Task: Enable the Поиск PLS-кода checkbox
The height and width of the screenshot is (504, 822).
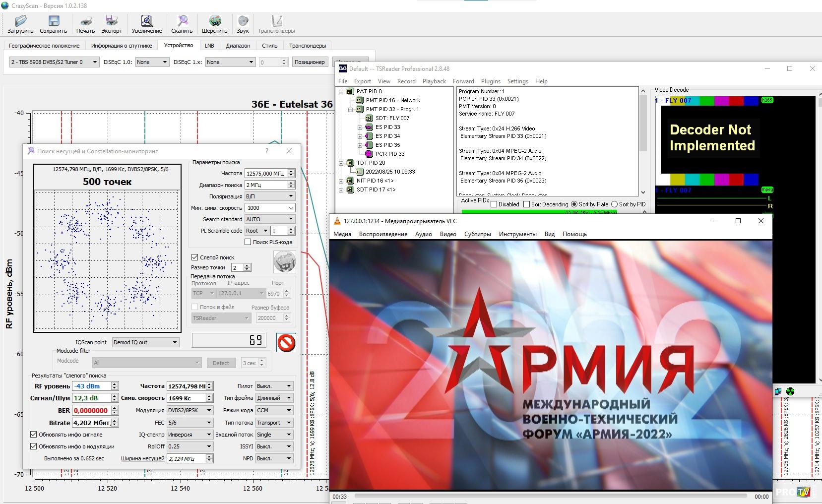Action: click(x=248, y=242)
